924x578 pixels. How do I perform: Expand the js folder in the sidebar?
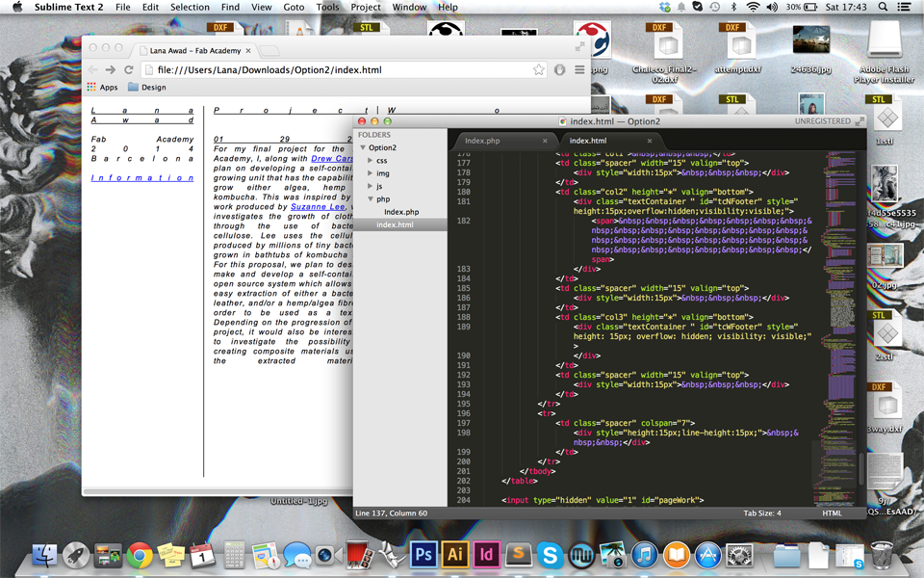(x=370, y=186)
